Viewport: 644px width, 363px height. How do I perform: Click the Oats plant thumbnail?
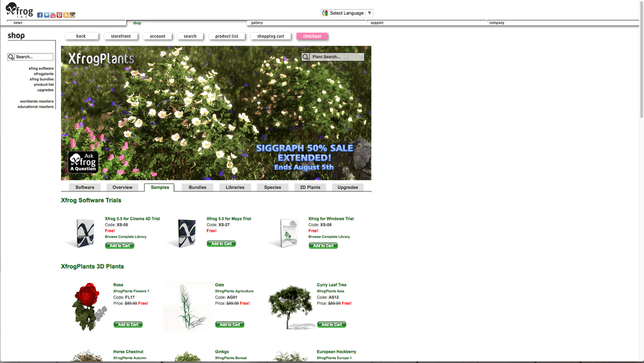click(188, 307)
